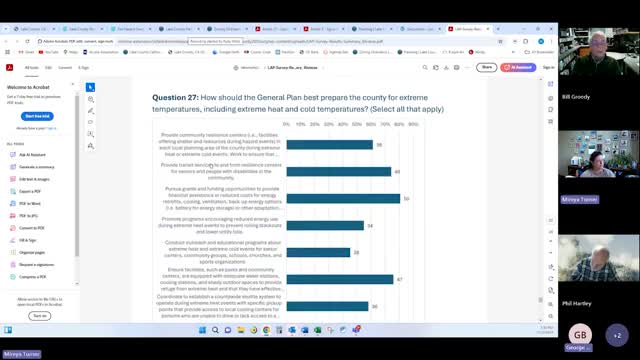Image resolution: width=640 pixels, height=360 pixels.
Task: Choose the zoom magnifier tool below selection tool
Action: point(91,99)
